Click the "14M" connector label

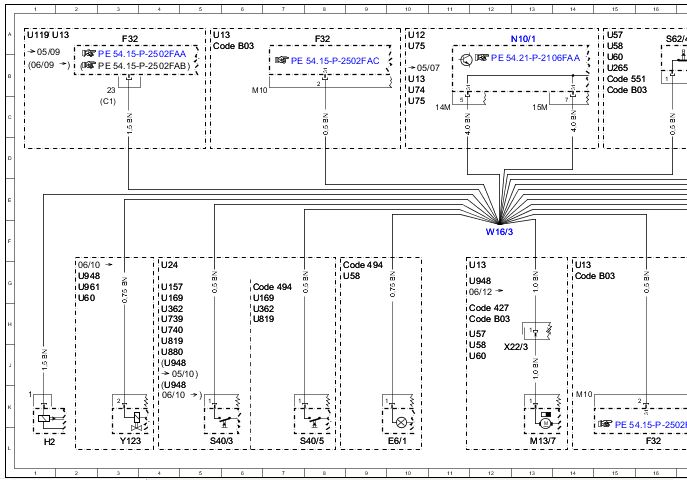(x=443, y=107)
